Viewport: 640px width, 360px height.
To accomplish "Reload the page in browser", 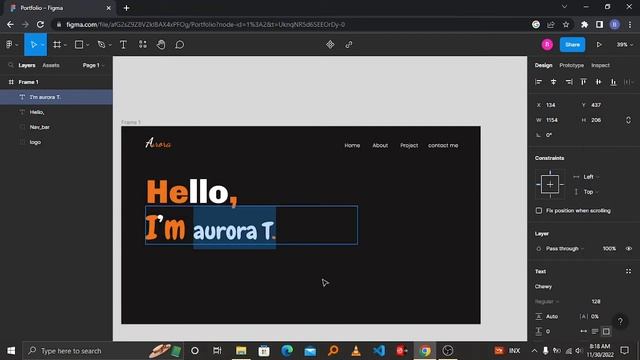I will [40, 24].
